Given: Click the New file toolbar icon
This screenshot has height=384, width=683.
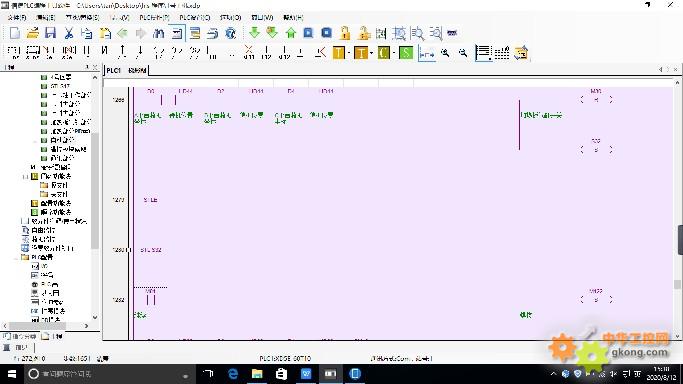Looking at the screenshot, I should [x=14, y=33].
